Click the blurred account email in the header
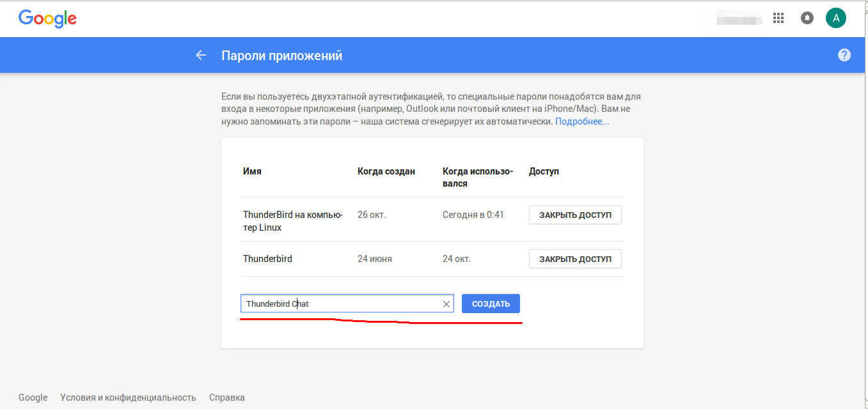The width and height of the screenshot is (868, 409). point(739,18)
